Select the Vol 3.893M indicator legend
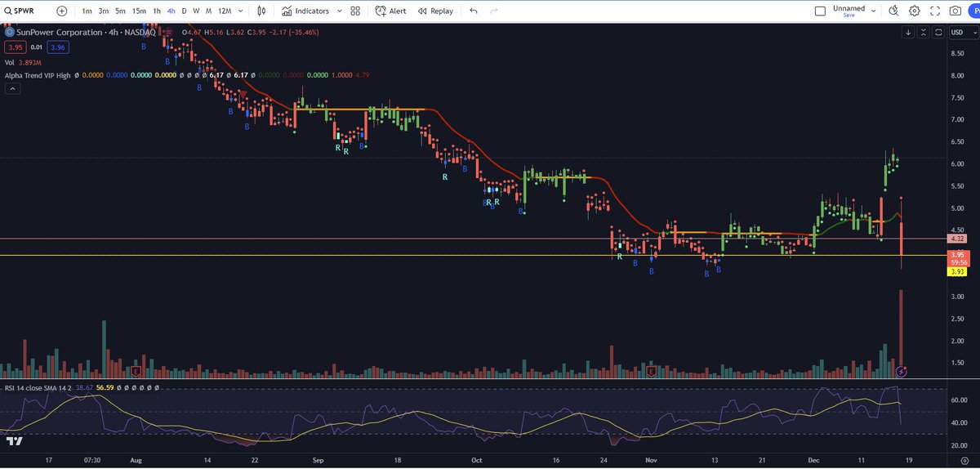Image resolution: width=980 pixels, height=469 pixels. (x=21, y=62)
